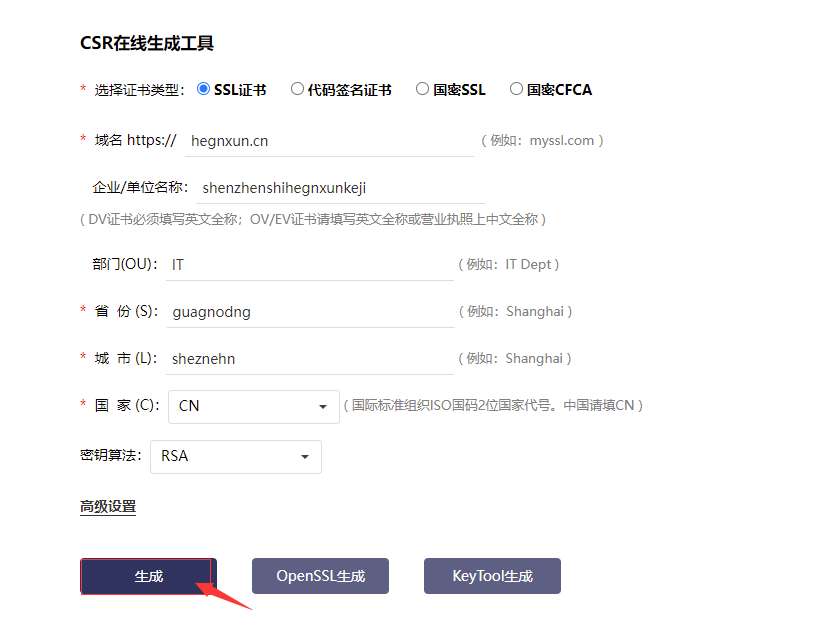816x628 pixels.
Task: Click the OpenSSL生成 button
Action: coord(320,576)
